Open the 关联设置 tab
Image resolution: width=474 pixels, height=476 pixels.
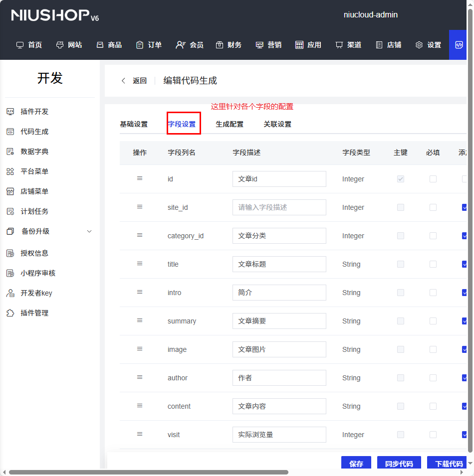277,124
